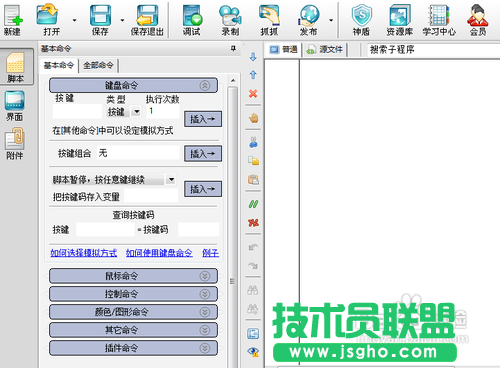Select the 全部命令 tab
This screenshot has width=500, height=368.
98,65
